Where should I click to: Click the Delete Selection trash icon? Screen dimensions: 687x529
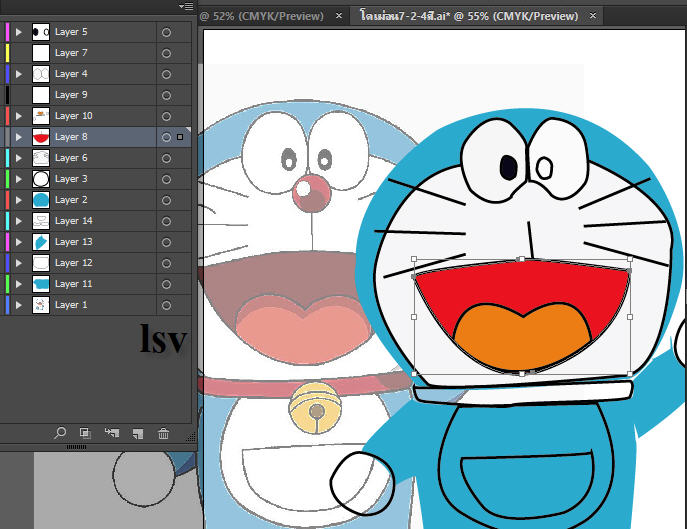163,433
